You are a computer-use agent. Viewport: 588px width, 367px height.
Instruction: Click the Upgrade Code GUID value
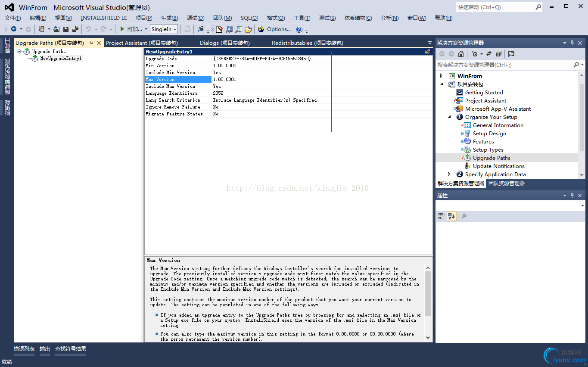coord(262,59)
